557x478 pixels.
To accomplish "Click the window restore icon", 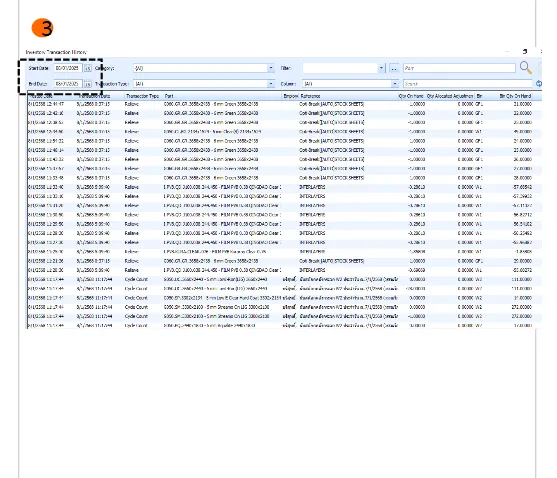I will pos(525,52).
